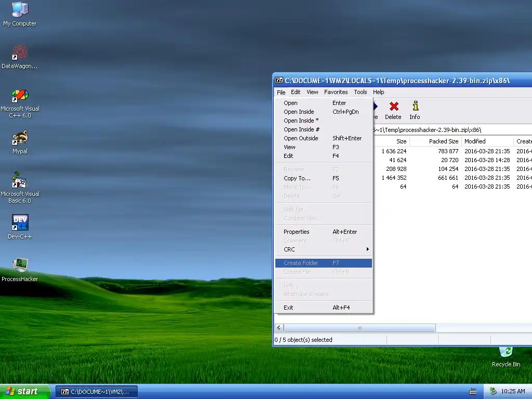532x399 pixels.
Task: Select the row with size 41 624
Action: 453,160
